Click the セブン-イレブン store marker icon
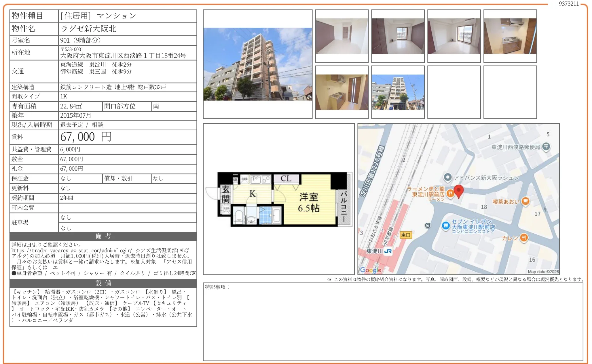Screen dimensions: 592x364 coord(445,226)
